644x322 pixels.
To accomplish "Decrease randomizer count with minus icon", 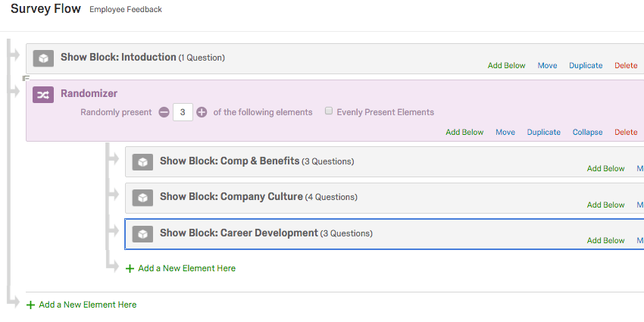I will [164, 112].
